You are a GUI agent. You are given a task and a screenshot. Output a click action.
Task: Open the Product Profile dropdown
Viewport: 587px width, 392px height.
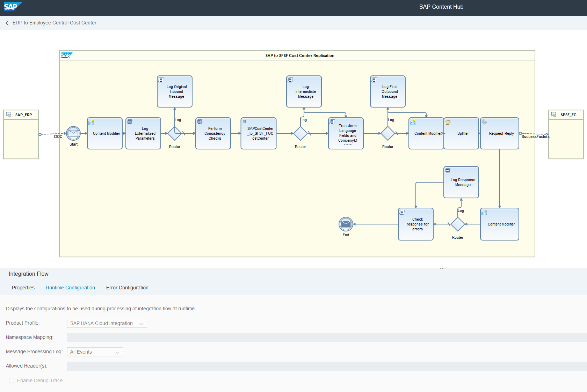107,323
